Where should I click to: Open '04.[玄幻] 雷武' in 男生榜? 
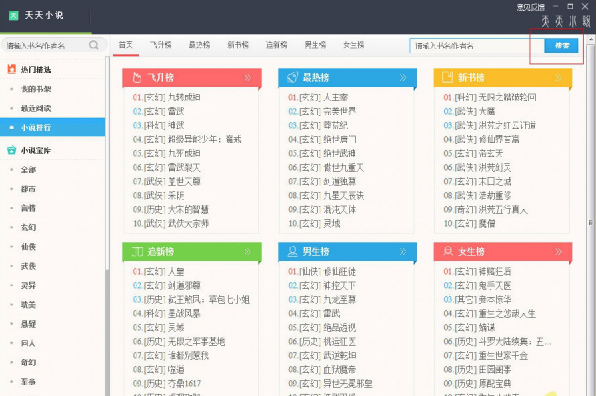[314, 314]
